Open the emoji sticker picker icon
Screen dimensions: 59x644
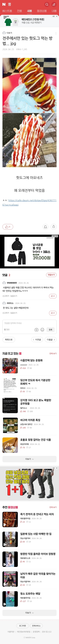pos(42,330)
